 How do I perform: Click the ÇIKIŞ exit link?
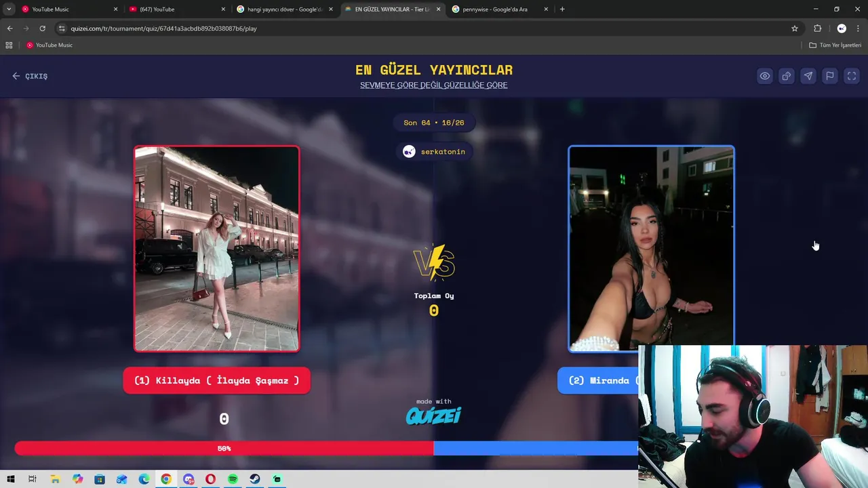click(30, 76)
